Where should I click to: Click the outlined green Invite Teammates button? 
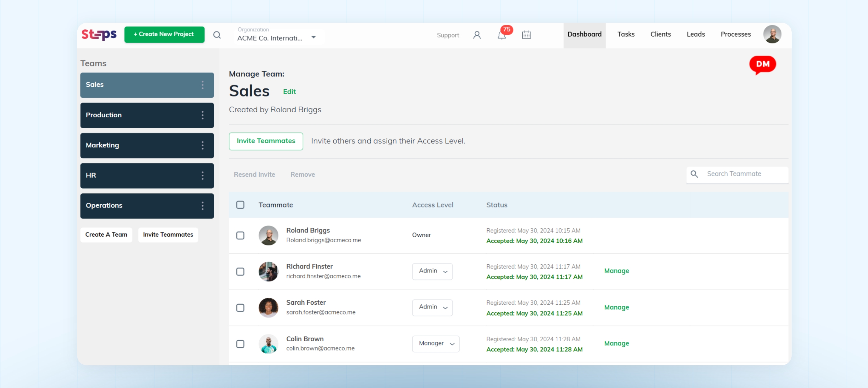coord(266,141)
